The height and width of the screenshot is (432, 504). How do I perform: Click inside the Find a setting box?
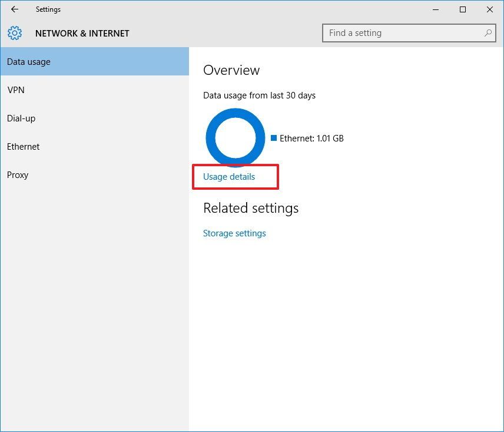(400, 33)
